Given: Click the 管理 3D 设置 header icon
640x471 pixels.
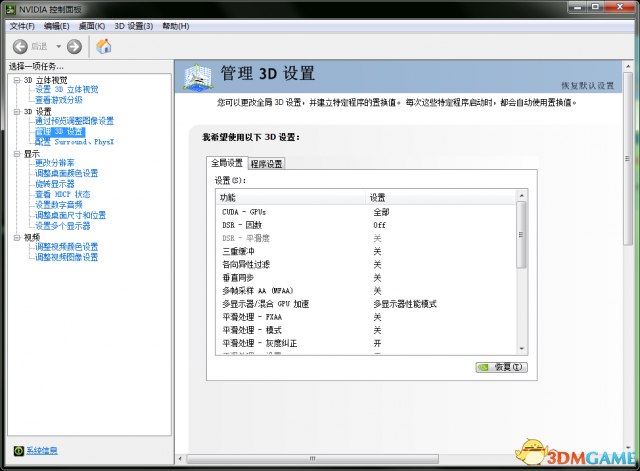Looking at the screenshot, I should point(200,76).
